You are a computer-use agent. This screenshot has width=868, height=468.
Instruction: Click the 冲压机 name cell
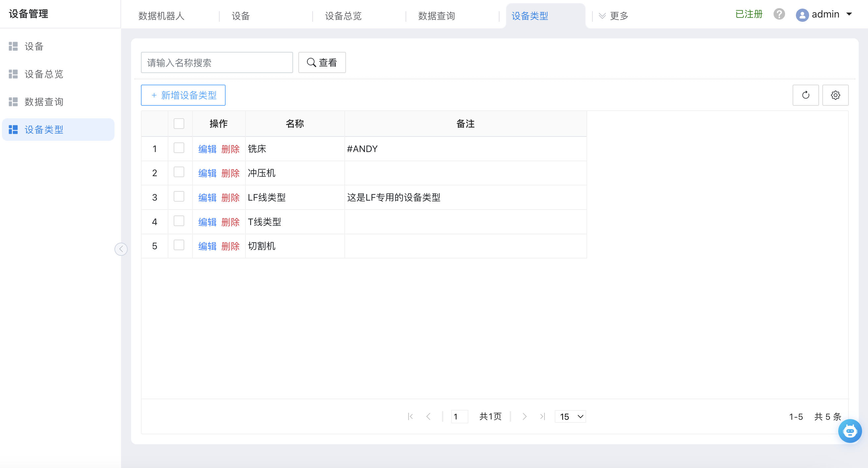point(294,173)
